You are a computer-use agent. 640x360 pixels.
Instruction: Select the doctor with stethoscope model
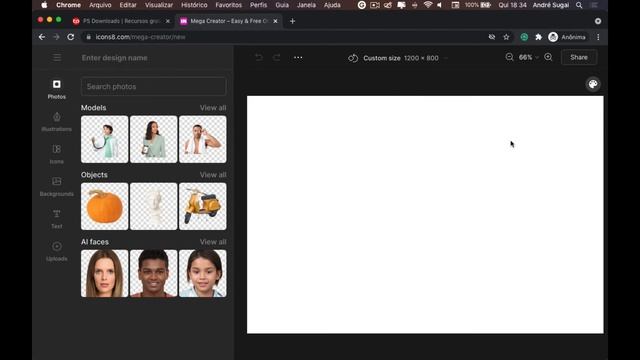pyautogui.click(x=104, y=139)
